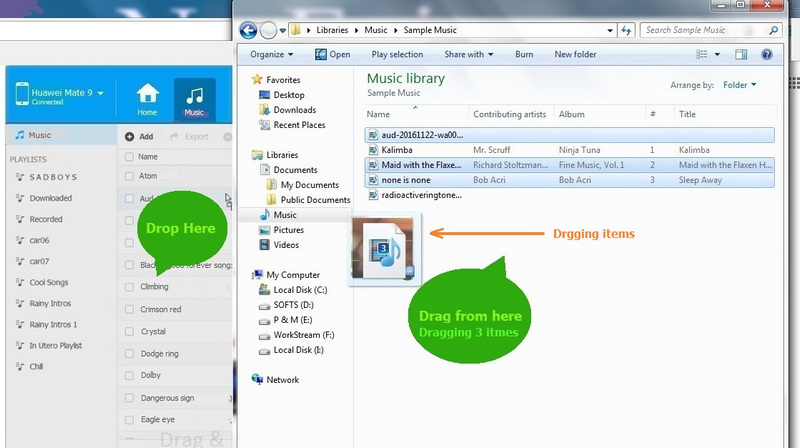Open the Public Documents folder

pyautogui.click(x=315, y=200)
